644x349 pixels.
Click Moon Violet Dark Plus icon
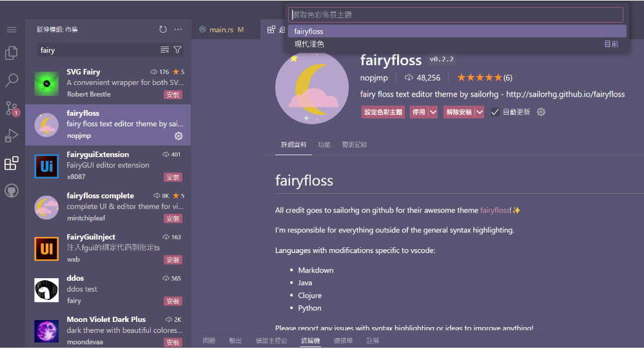coord(46,332)
